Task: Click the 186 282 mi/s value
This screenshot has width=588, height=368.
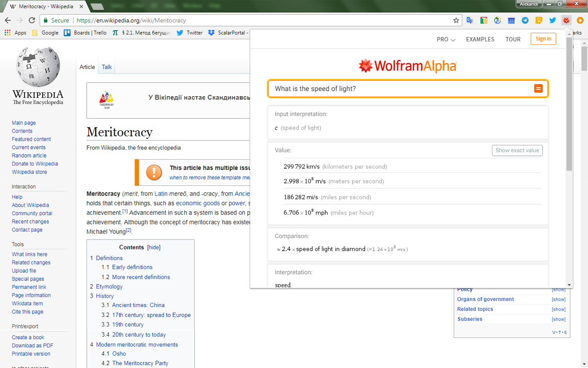Action: tap(301, 197)
